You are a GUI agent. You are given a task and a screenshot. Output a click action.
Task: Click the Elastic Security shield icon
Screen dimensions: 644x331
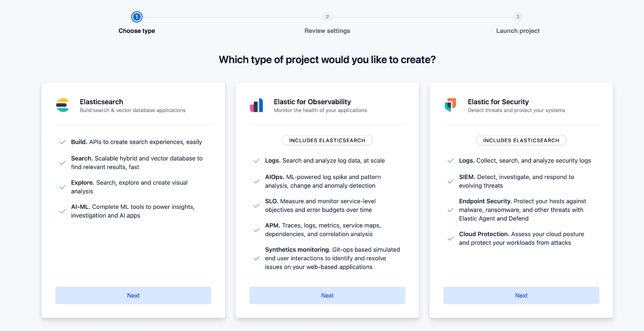(x=451, y=105)
